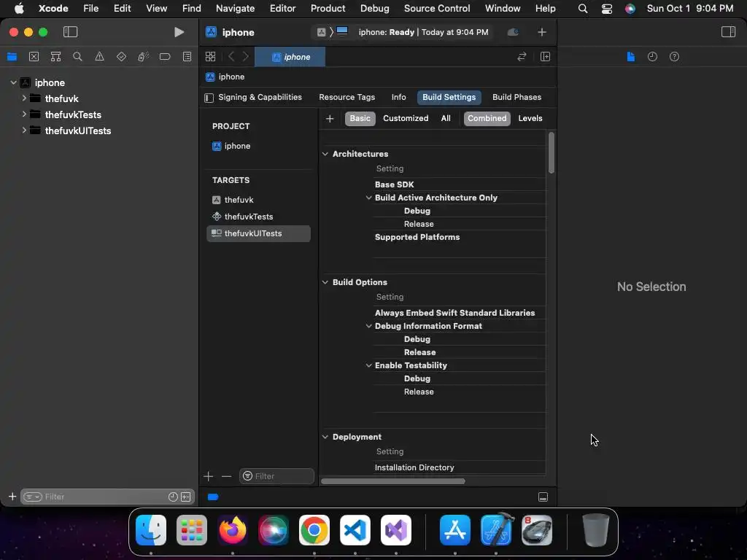Select the All settings filter
The width and height of the screenshot is (747, 560).
[x=446, y=119]
